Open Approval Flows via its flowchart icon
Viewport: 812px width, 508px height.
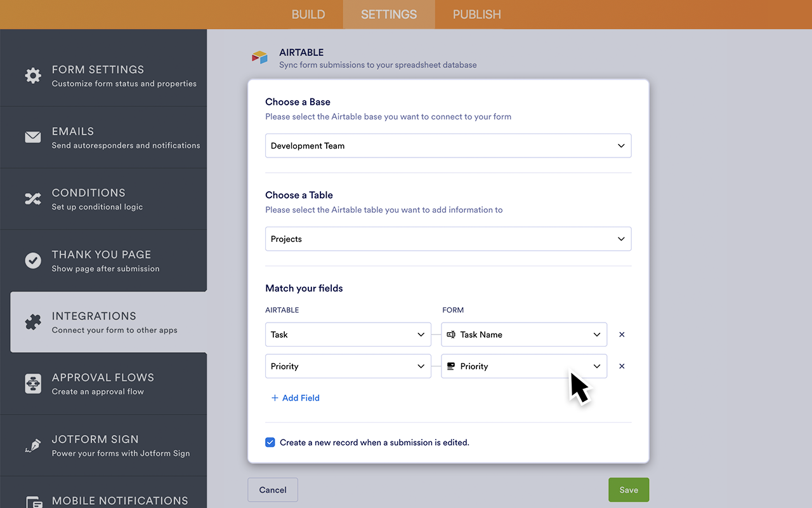(33, 384)
